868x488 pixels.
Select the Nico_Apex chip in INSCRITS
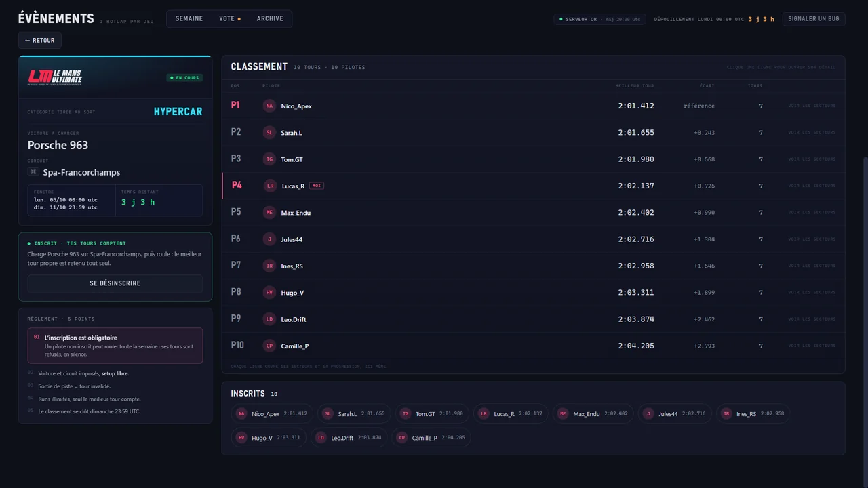click(x=272, y=414)
